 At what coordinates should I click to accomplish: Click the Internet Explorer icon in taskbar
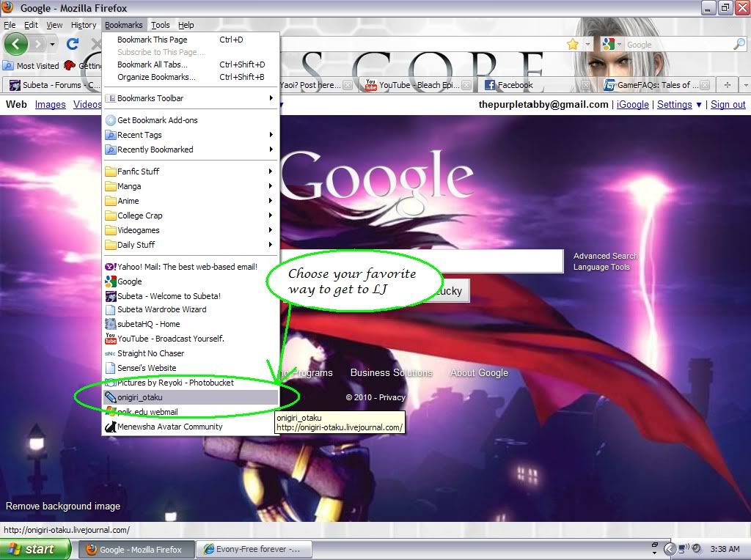[209, 550]
